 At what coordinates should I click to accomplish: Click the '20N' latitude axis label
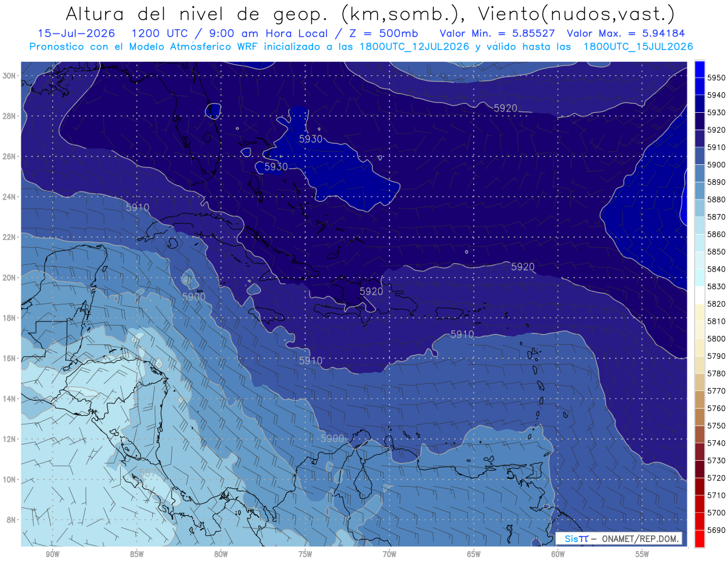10,278
